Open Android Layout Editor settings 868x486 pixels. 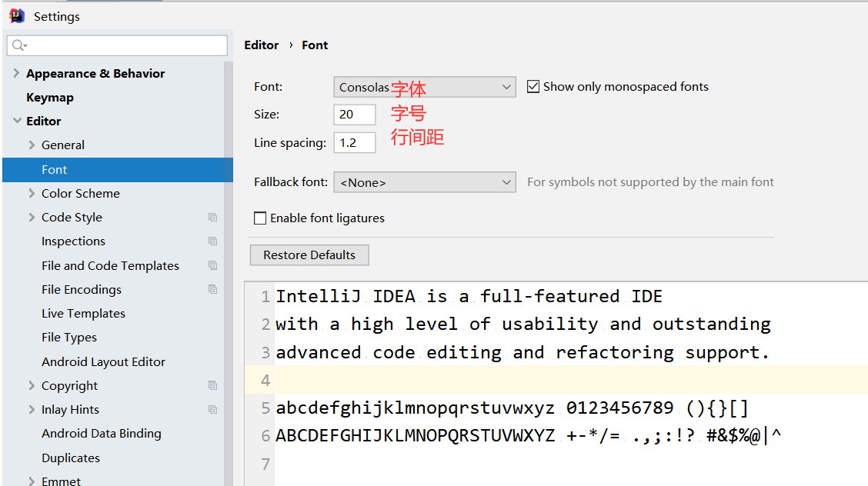(x=104, y=361)
